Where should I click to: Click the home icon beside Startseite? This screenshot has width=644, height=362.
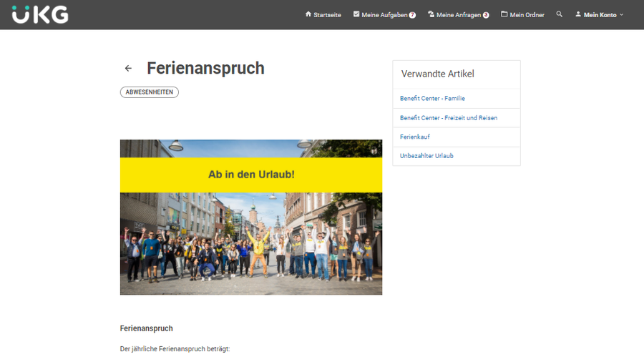point(308,14)
